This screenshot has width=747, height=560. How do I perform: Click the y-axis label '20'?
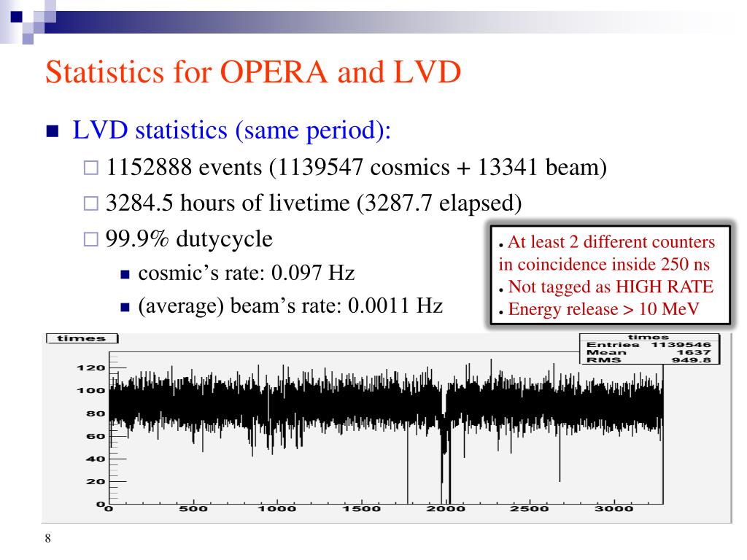96,481
